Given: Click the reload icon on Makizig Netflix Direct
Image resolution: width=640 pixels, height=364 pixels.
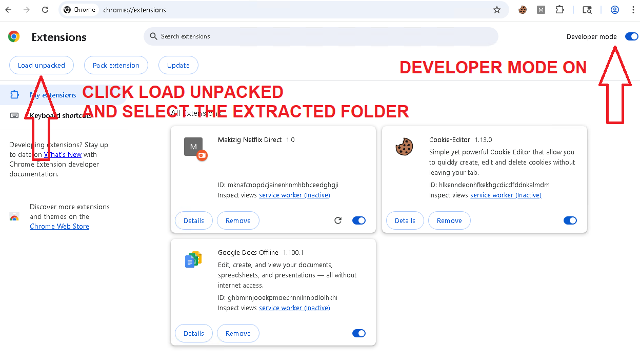Looking at the screenshot, I should point(338,220).
